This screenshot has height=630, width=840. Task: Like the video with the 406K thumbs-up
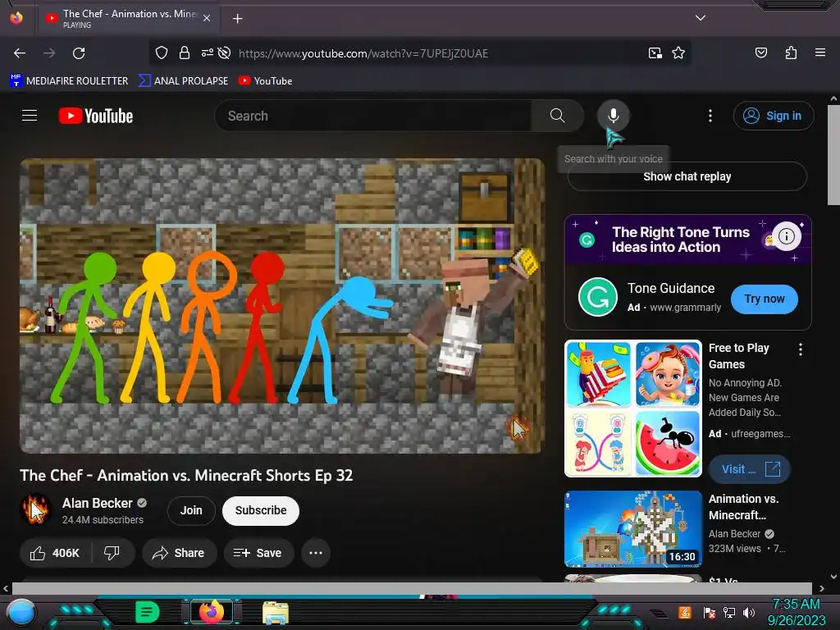[56, 553]
